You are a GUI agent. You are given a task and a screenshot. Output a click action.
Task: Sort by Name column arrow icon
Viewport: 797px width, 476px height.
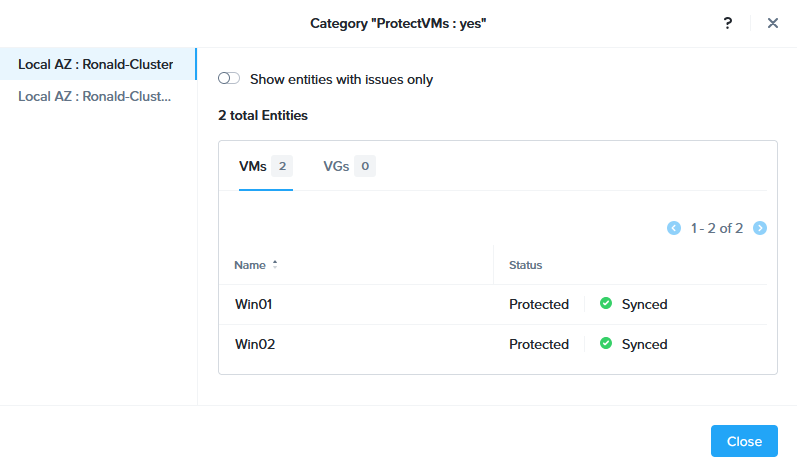[275, 265]
